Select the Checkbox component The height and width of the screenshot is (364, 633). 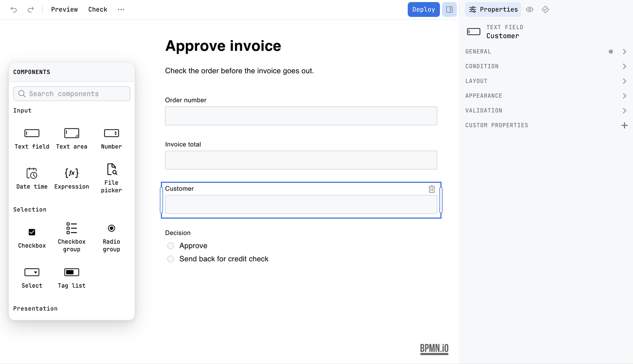(x=32, y=238)
